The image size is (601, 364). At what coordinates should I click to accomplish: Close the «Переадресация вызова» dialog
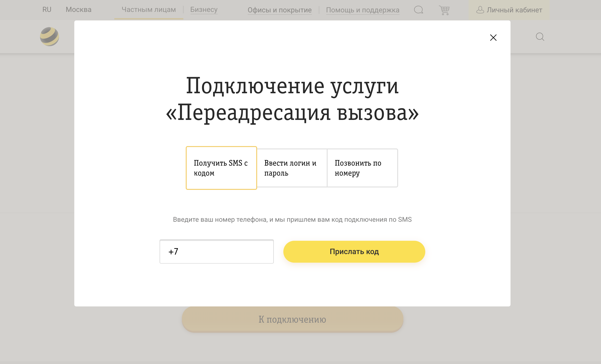coord(493,38)
